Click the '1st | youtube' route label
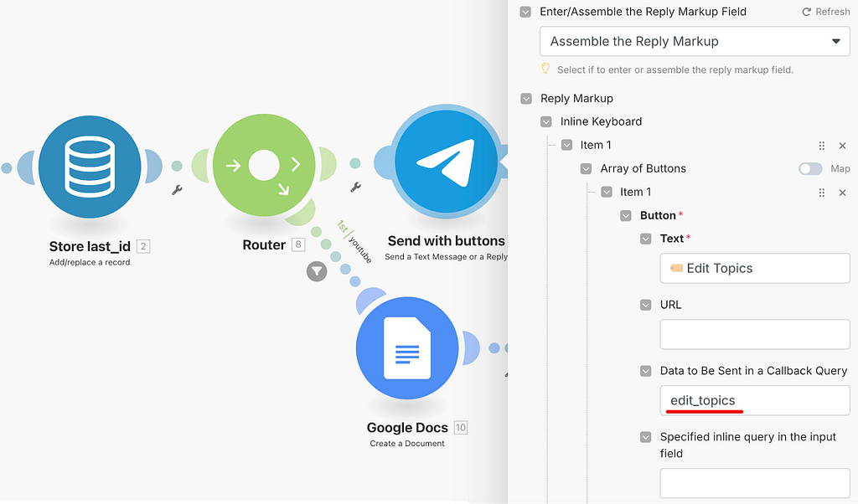Viewport: 858px width, 504px height. pos(354,241)
